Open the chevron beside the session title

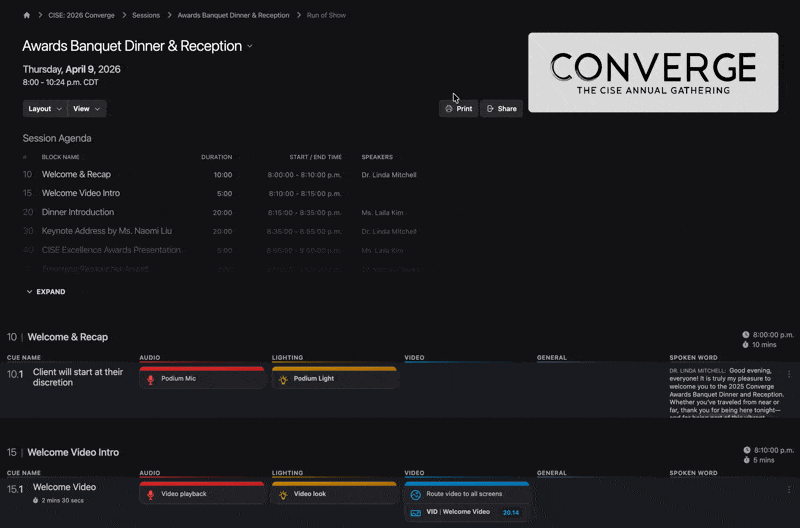250,46
